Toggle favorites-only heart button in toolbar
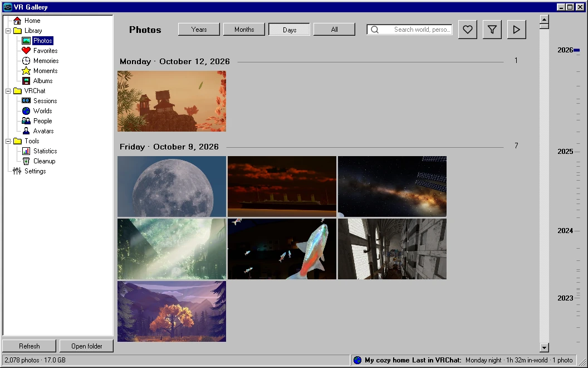588x368 pixels. [x=467, y=30]
